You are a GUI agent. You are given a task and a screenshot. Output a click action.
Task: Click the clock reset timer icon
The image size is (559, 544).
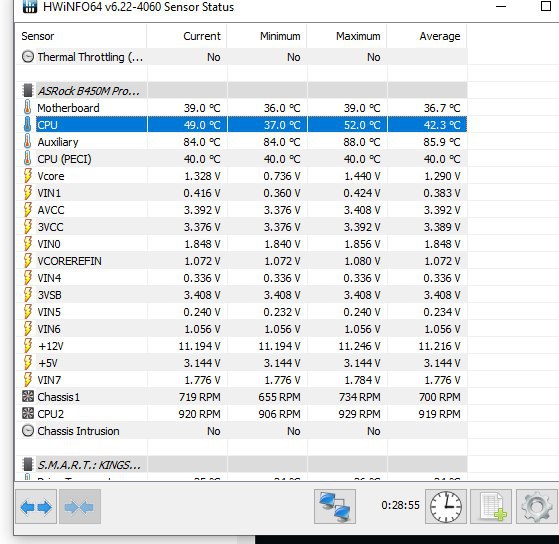pos(446,507)
